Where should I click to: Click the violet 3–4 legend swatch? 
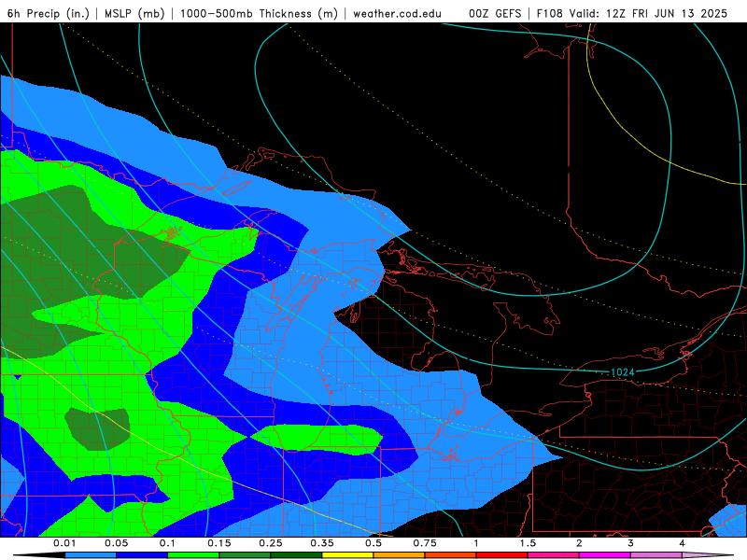coord(656,555)
